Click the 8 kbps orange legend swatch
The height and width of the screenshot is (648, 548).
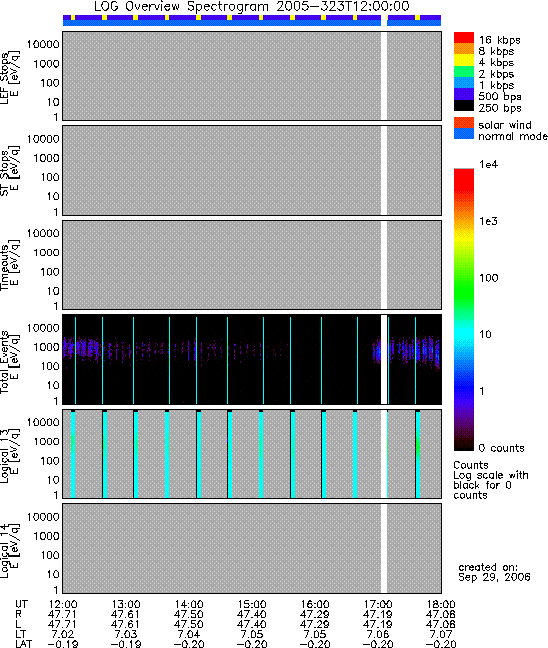click(x=464, y=49)
